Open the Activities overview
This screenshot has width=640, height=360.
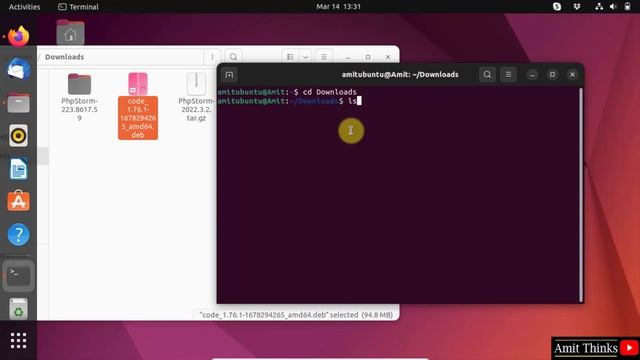click(24, 7)
